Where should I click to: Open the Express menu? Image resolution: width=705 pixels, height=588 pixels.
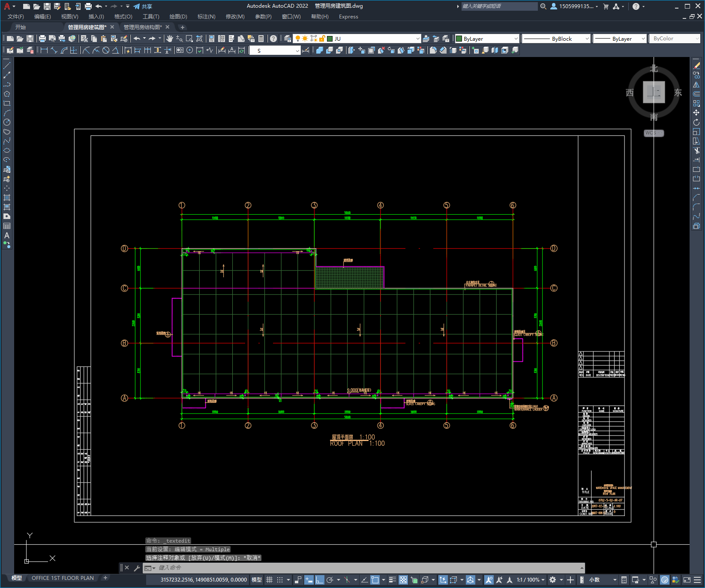pos(348,17)
